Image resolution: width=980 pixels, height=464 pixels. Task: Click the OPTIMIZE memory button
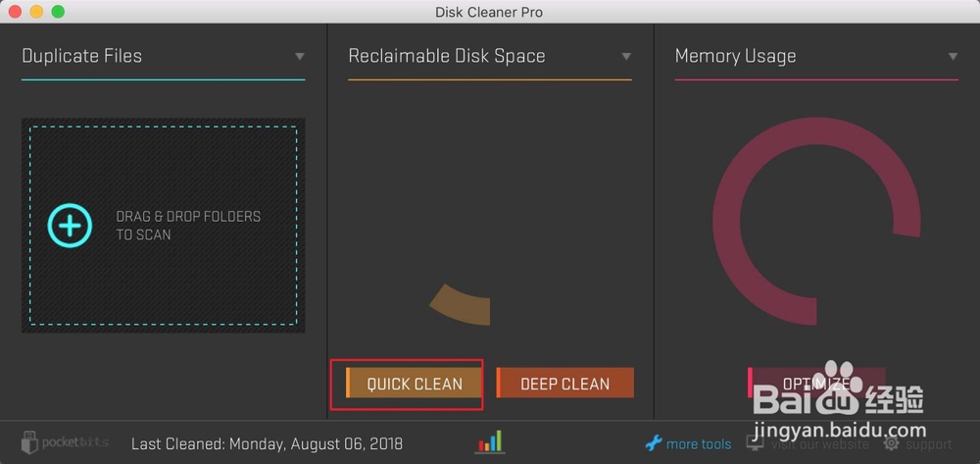[816, 383]
